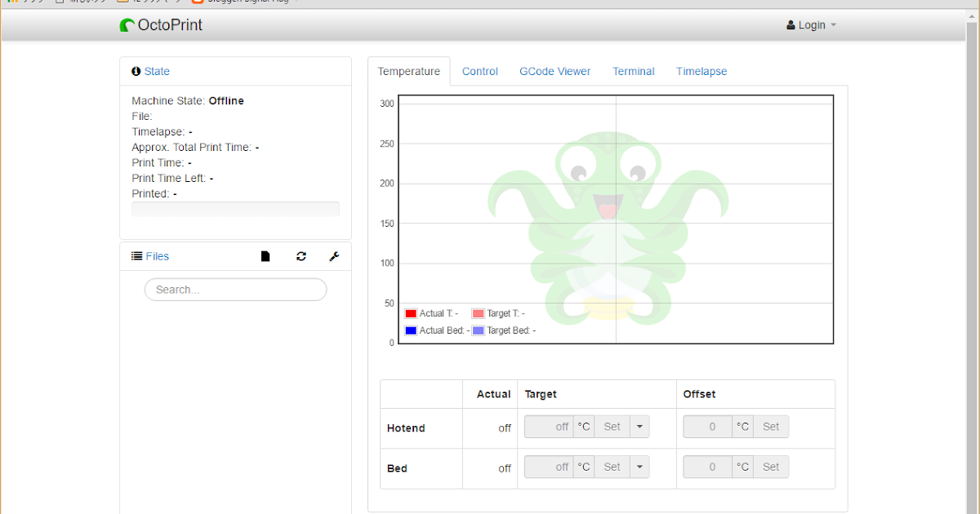Refresh the file list with the sync icon
980x514 pixels.
(x=301, y=255)
